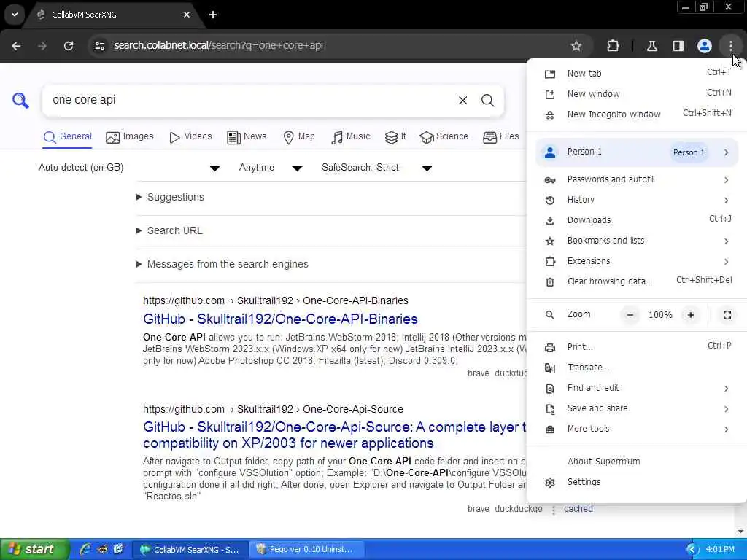The image size is (747, 560).
Task: Click the address bar URL
Action: [218, 46]
